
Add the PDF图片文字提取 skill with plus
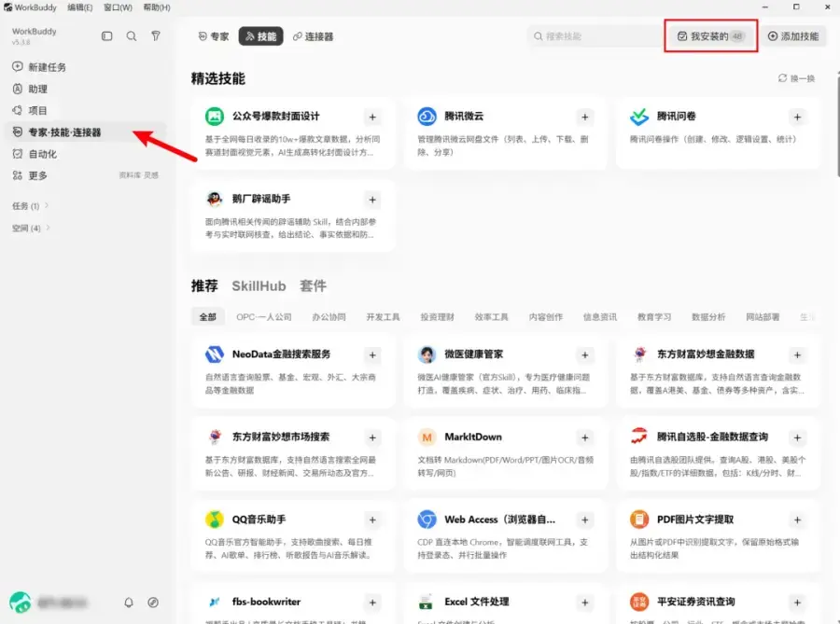pos(798,520)
